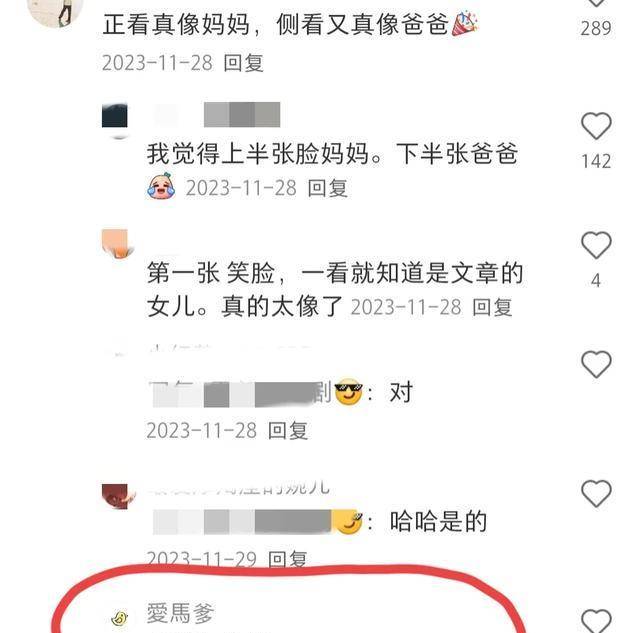The height and width of the screenshot is (633, 640).
Task: Tap 回复 after '真的太像了' comment
Action: click(492, 307)
